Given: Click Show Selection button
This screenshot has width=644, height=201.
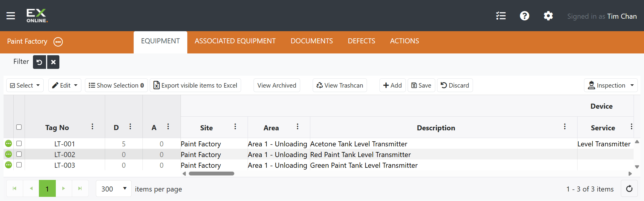Looking at the screenshot, I should point(116,86).
